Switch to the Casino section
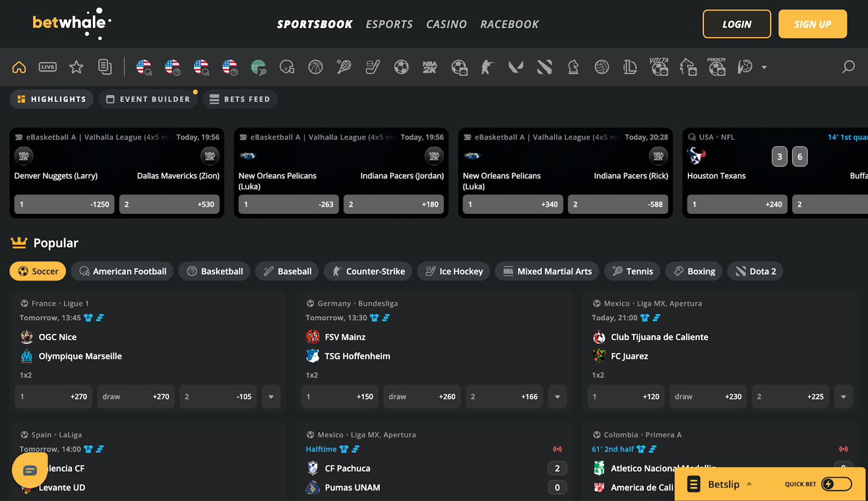Image resolution: width=868 pixels, height=501 pixels. [446, 24]
